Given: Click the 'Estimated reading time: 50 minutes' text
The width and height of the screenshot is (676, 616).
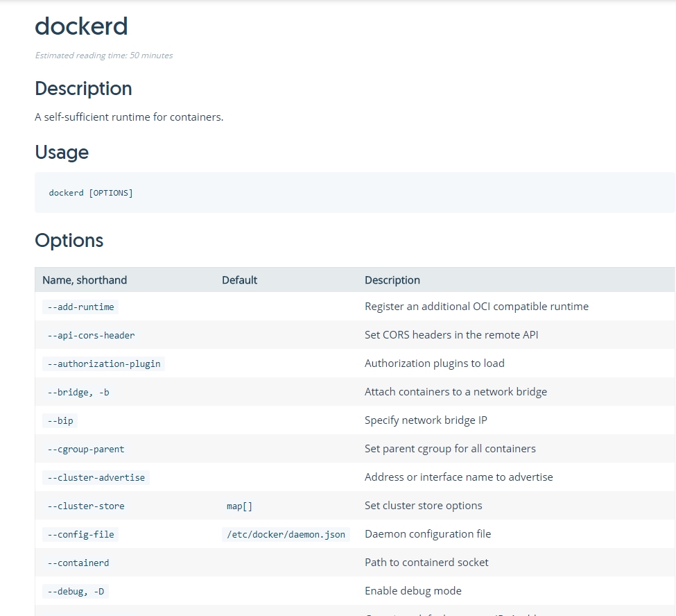Looking at the screenshot, I should pos(104,55).
